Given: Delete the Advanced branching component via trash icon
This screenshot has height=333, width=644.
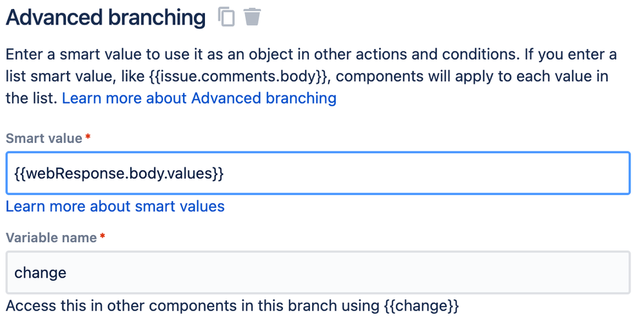Looking at the screenshot, I should [x=252, y=17].
